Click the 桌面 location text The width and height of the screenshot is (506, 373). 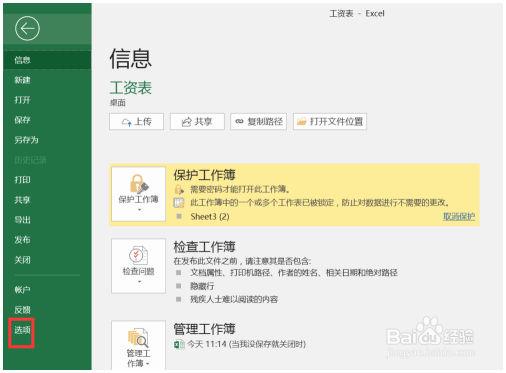click(x=118, y=103)
